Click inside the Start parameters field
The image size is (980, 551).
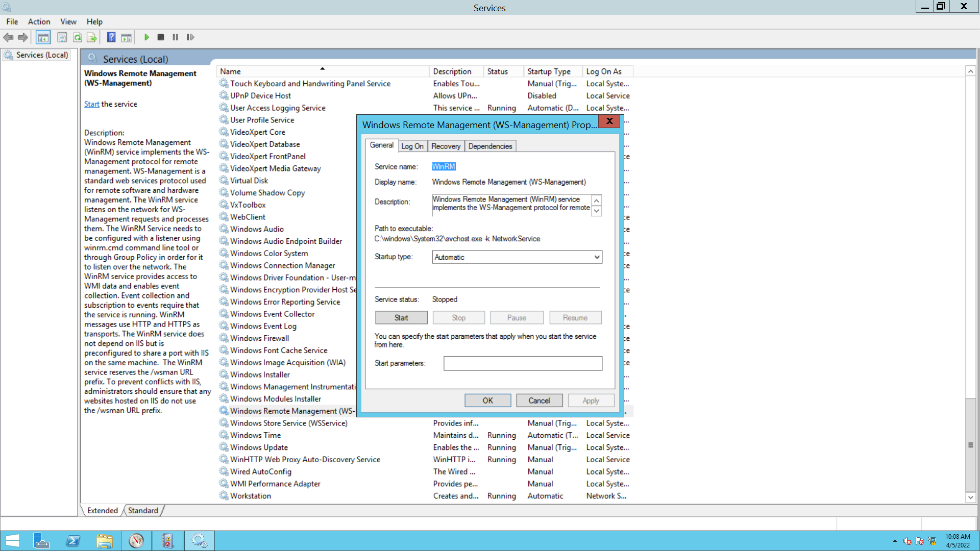coord(523,363)
